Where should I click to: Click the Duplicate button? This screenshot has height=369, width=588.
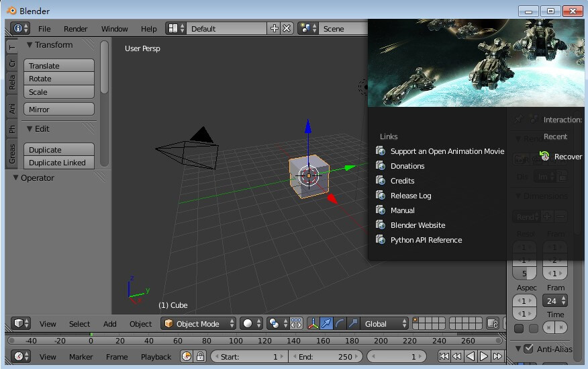point(59,149)
